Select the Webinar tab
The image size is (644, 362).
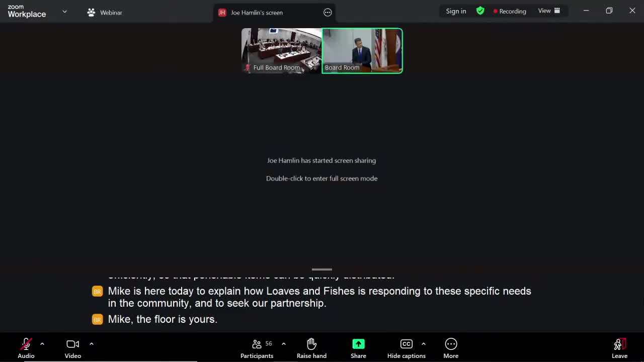(x=105, y=13)
